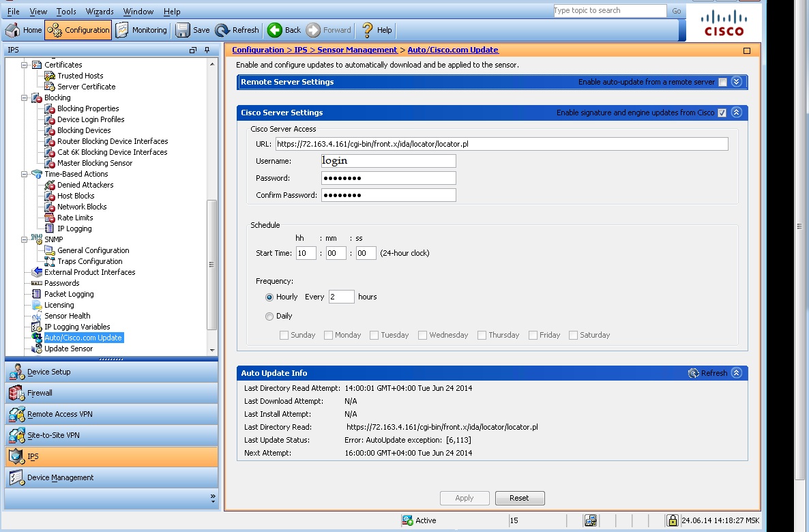This screenshot has height=532, width=809.
Task: Click the Reset button
Action: 520,498
